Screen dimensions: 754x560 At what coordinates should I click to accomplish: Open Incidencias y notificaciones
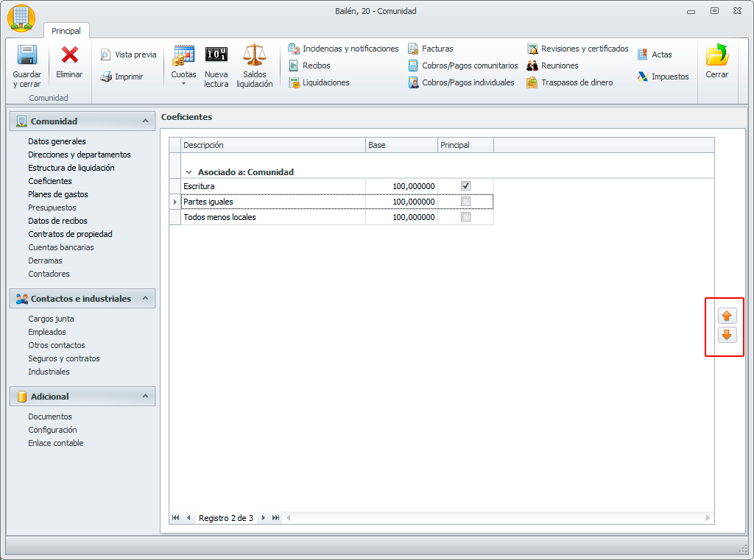343,49
